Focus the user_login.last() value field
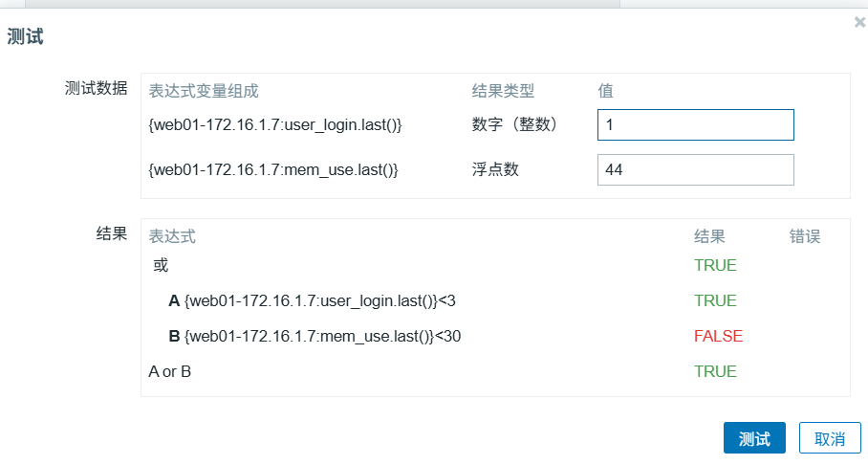868x465 pixels. click(695, 124)
